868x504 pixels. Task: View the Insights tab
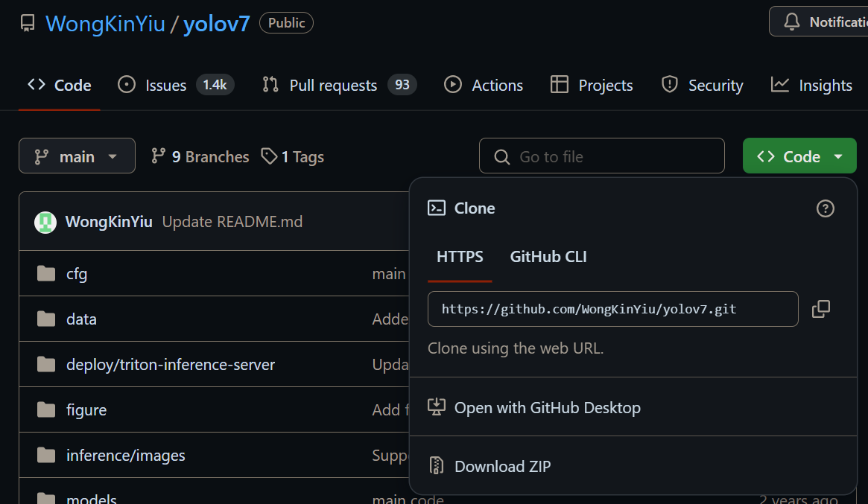[811, 85]
